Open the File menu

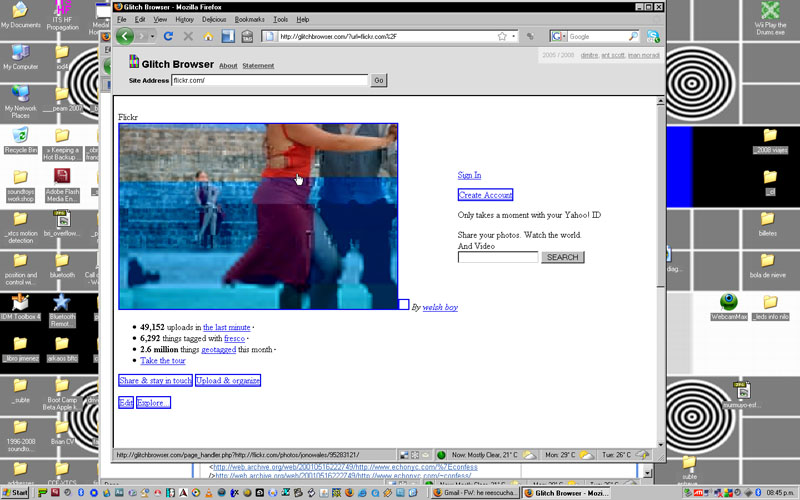point(121,19)
